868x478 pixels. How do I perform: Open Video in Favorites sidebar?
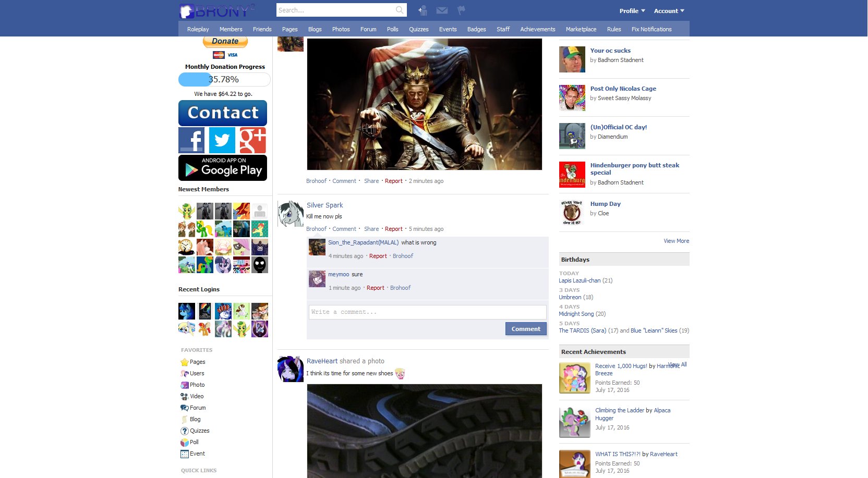(x=197, y=396)
